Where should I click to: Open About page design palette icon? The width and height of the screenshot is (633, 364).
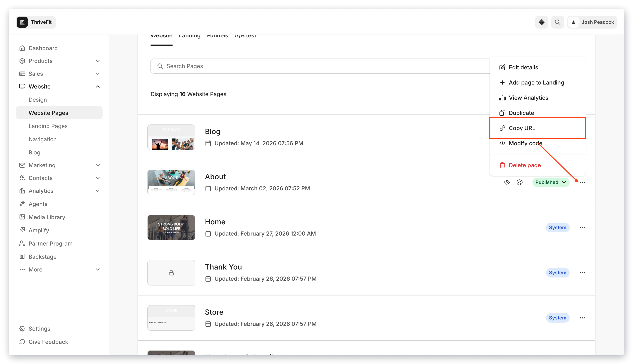click(x=519, y=182)
